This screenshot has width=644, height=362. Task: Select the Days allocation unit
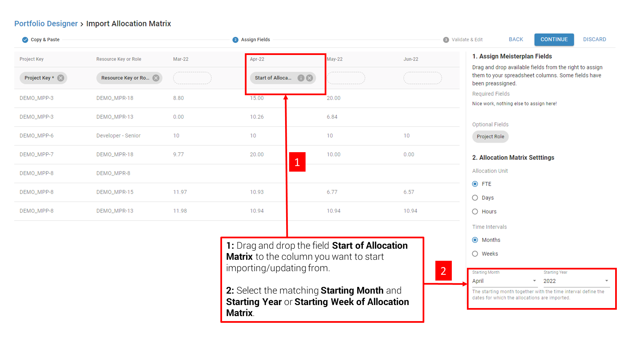[x=475, y=198]
